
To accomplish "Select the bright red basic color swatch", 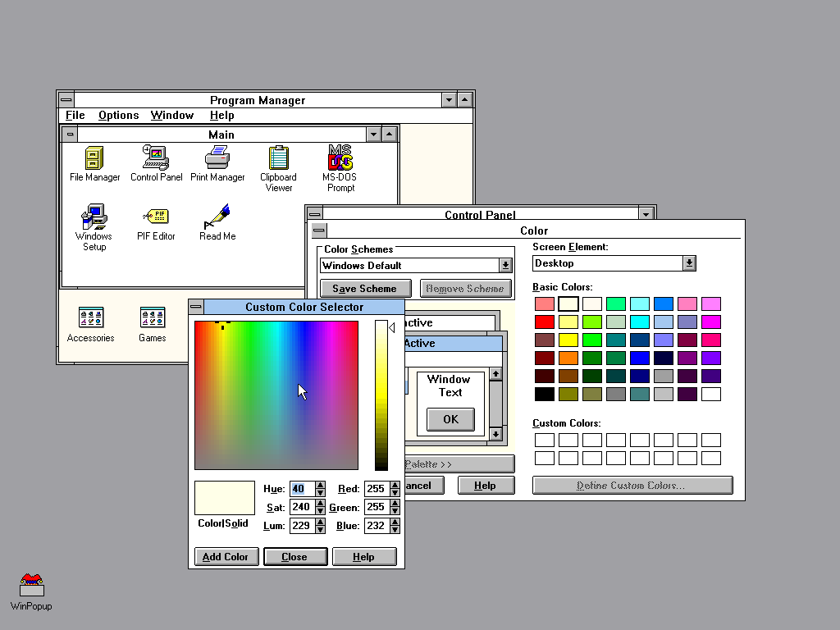I will tap(545, 322).
